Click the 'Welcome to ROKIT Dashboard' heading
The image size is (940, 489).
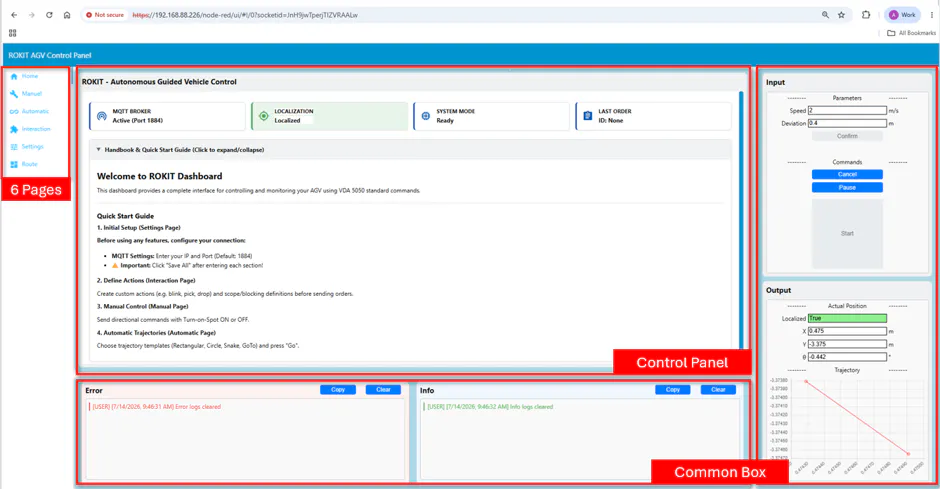point(159,176)
